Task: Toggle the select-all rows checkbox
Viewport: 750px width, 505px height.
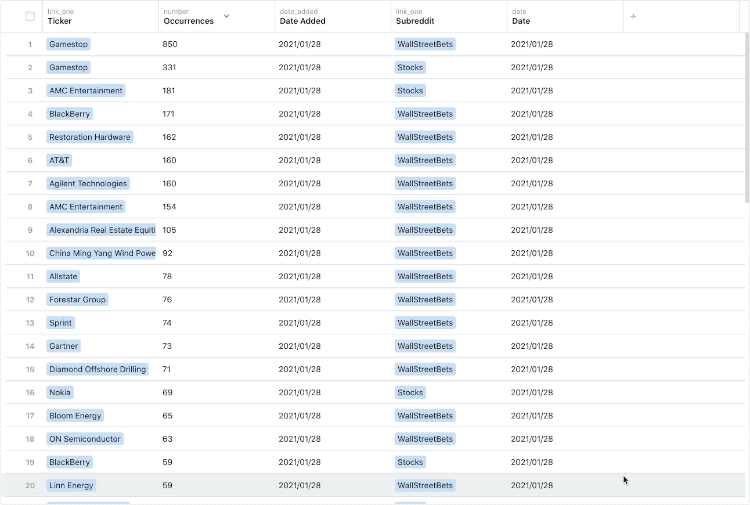Action: pyautogui.click(x=30, y=16)
